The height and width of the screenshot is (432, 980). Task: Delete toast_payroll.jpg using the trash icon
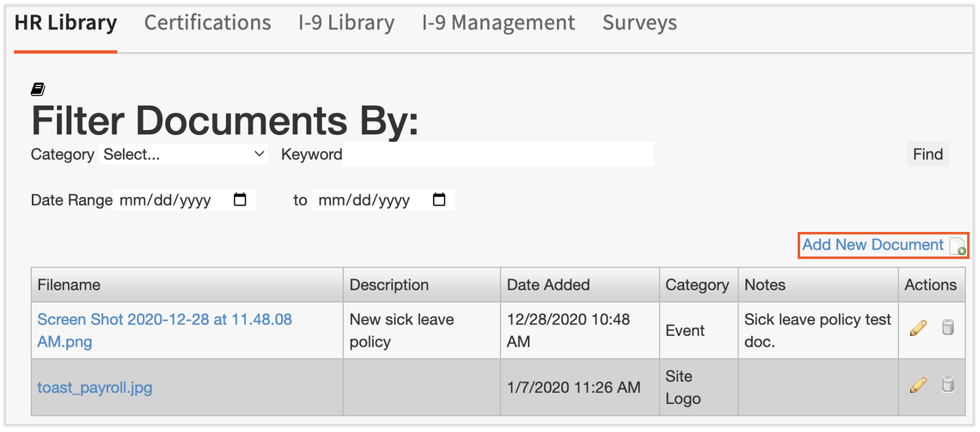coord(948,385)
